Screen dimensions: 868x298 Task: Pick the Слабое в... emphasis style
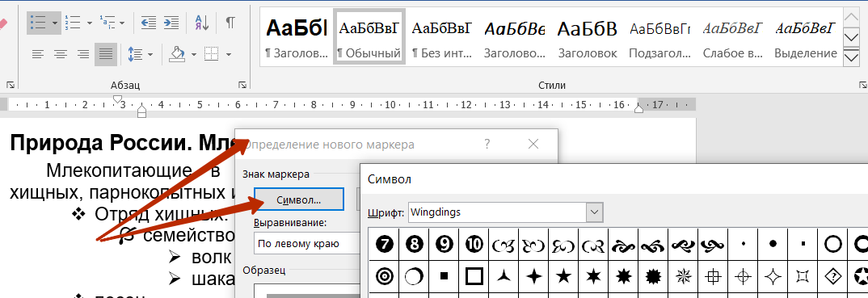pos(733,38)
